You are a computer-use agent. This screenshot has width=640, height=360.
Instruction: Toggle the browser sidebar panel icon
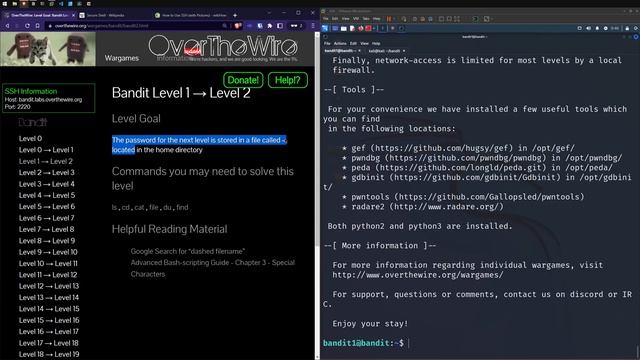tap(280, 26)
